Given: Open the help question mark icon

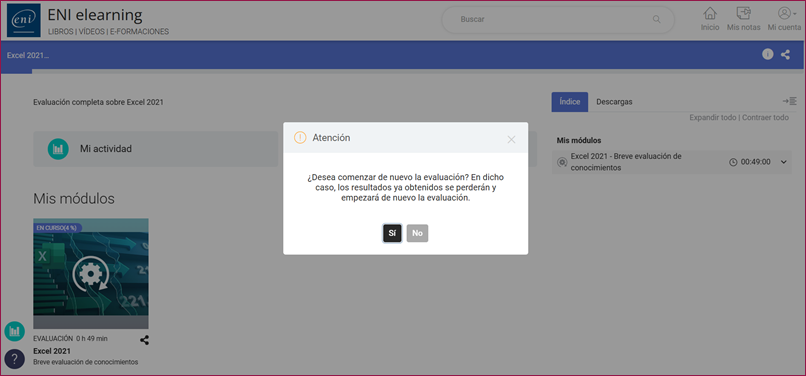Looking at the screenshot, I should pos(14,359).
